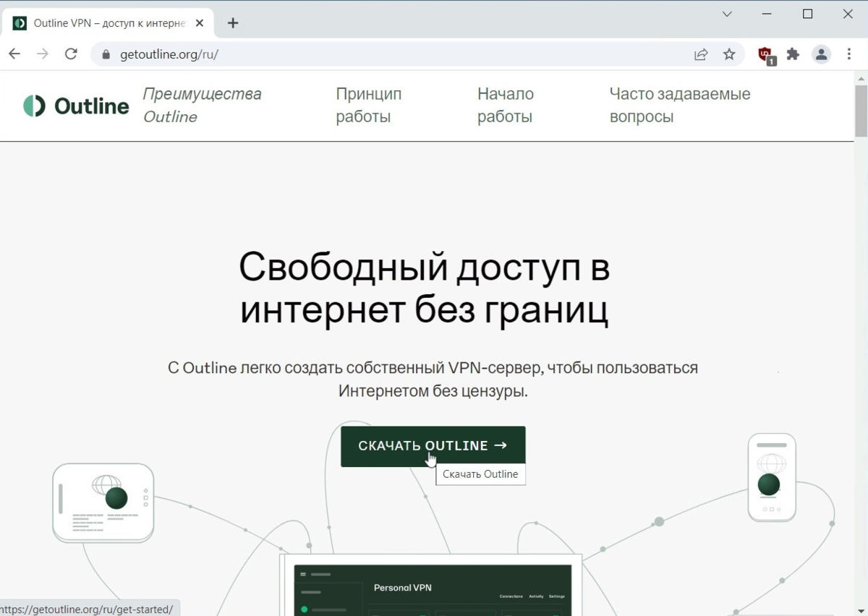Click the share page icon in address bar
Screen dimensions: 868x616
[x=701, y=54]
